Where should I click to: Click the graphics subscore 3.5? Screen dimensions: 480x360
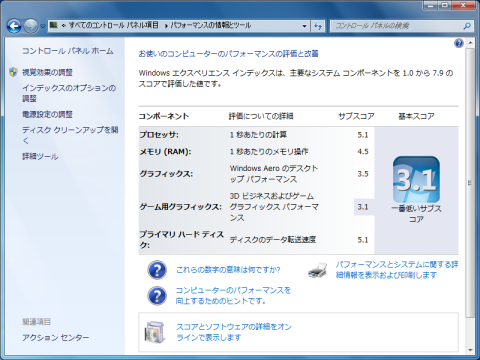point(363,174)
